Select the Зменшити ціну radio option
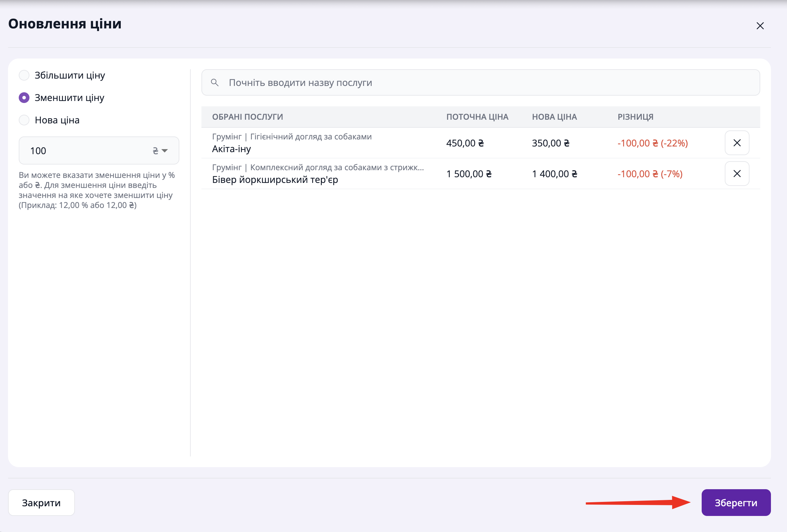This screenshot has height=532, width=787. 24,98
